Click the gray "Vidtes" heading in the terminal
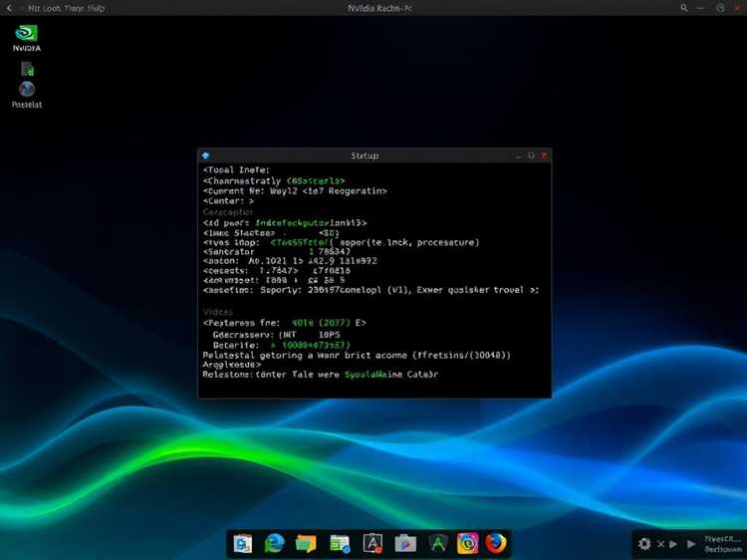 218,312
